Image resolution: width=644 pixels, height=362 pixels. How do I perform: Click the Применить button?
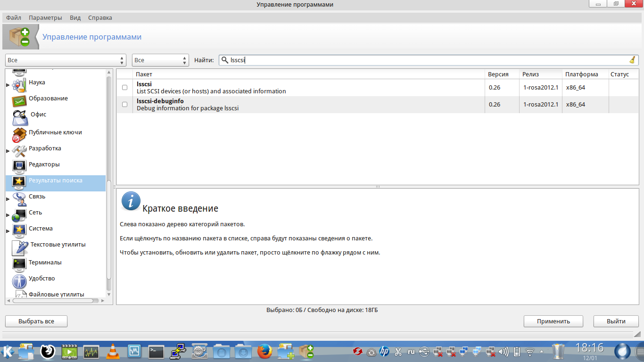[x=553, y=321]
